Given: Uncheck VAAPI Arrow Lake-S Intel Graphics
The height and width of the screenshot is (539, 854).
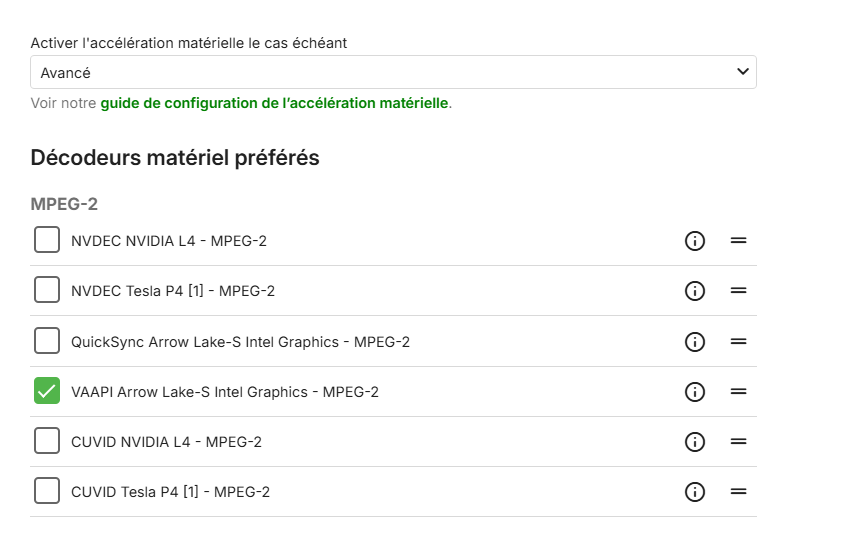Looking at the screenshot, I should 47,391.
